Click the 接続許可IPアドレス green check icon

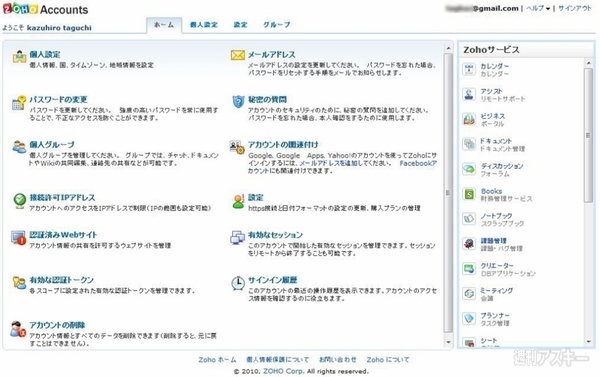19,200
